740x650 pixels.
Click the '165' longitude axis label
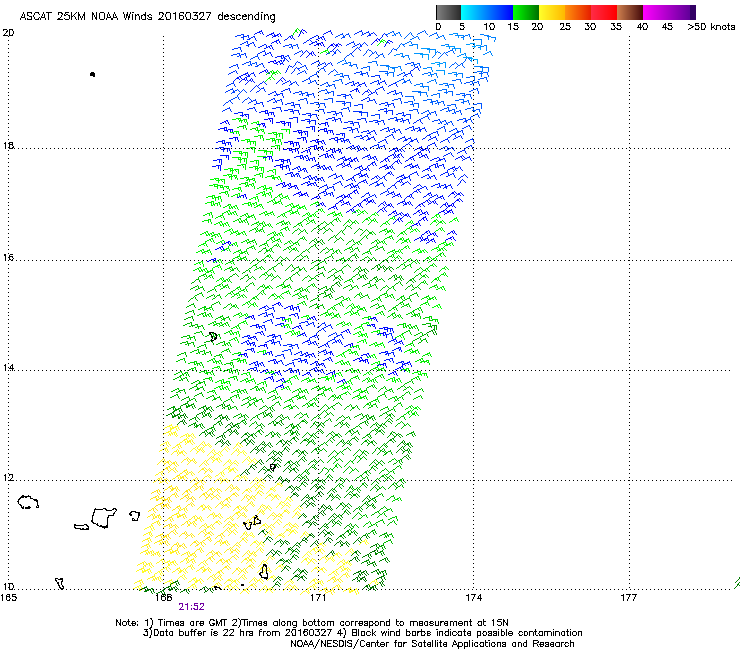(9, 598)
